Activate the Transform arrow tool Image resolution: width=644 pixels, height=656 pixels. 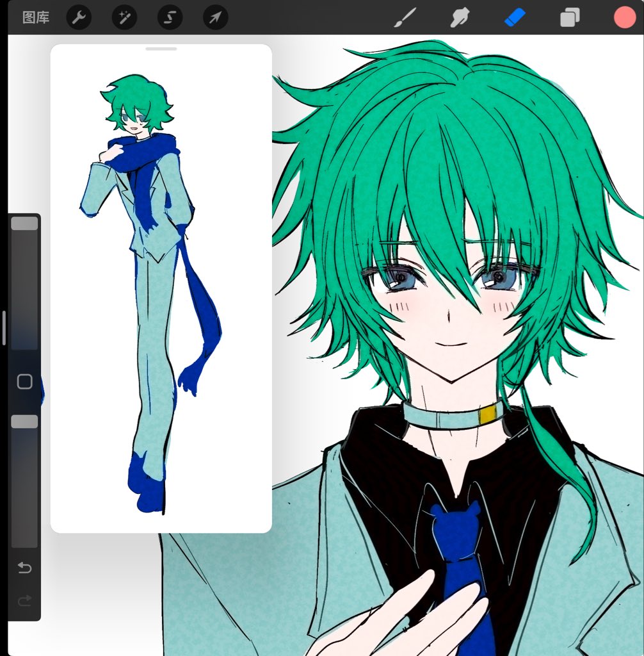pos(215,17)
